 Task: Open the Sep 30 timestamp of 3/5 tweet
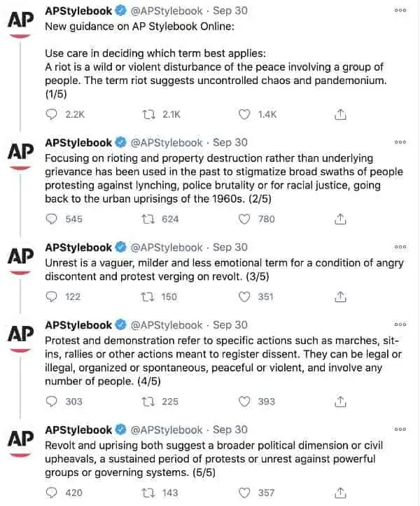click(x=230, y=247)
